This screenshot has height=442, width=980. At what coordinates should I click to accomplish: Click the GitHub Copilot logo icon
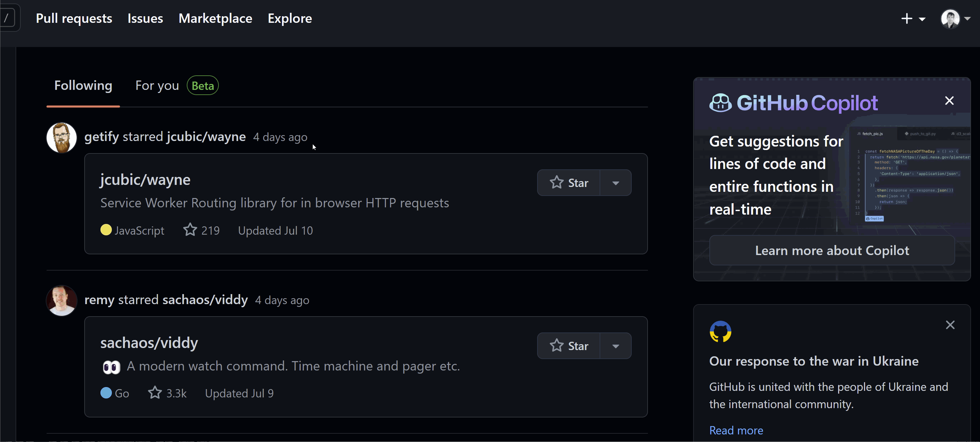pyautogui.click(x=720, y=102)
